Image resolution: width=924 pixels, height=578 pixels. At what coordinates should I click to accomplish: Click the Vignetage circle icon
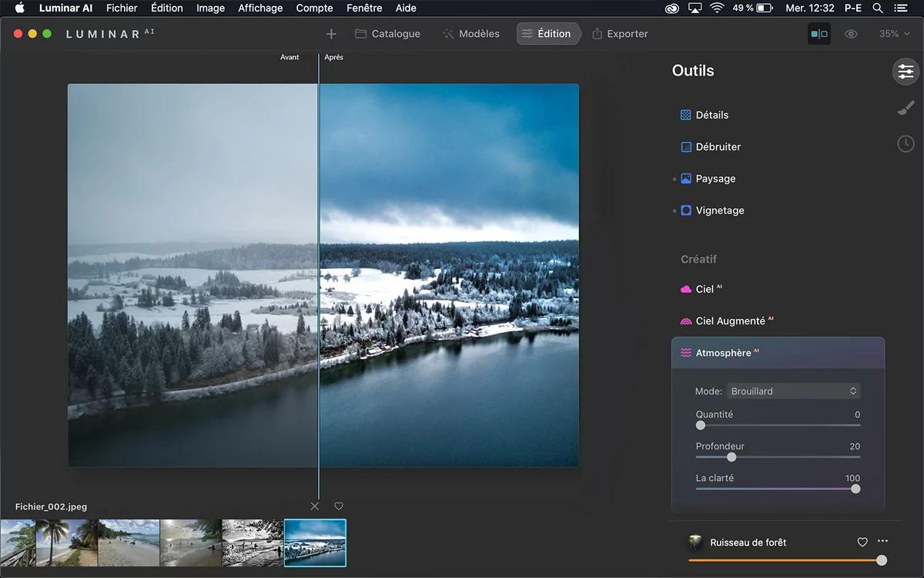(686, 210)
